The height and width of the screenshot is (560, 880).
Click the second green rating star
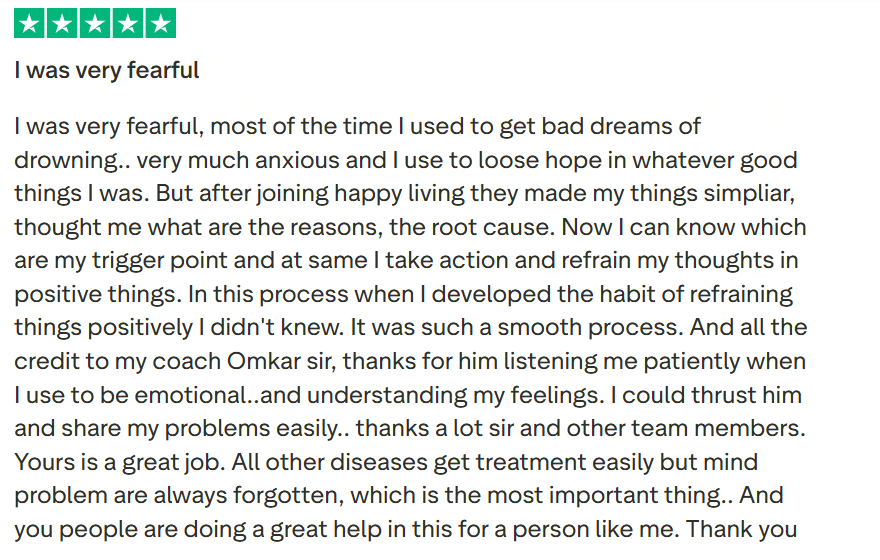(62, 24)
